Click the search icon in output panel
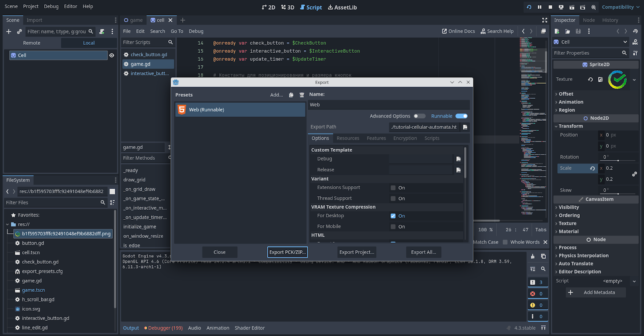 coord(543,269)
